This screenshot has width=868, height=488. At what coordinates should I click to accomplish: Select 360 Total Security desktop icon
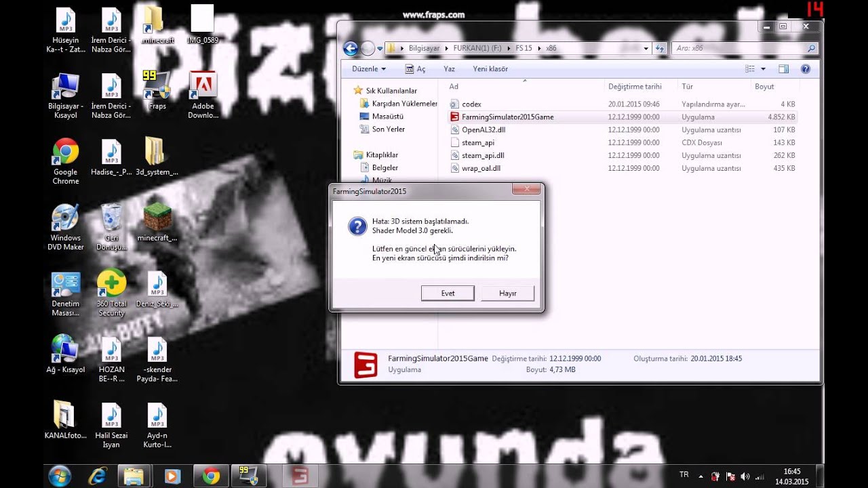click(111, 293)
